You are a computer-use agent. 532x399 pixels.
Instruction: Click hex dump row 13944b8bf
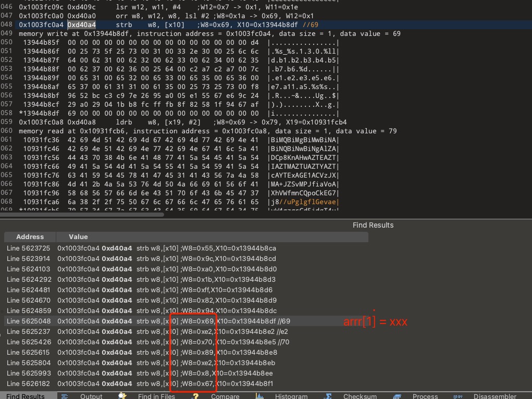(181, 96)
